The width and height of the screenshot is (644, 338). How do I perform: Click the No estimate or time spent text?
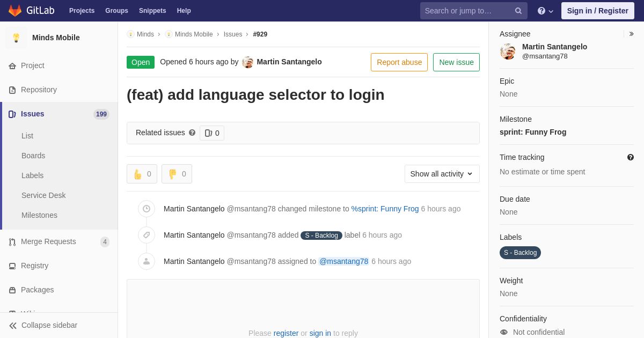click(x=542, y=172)
